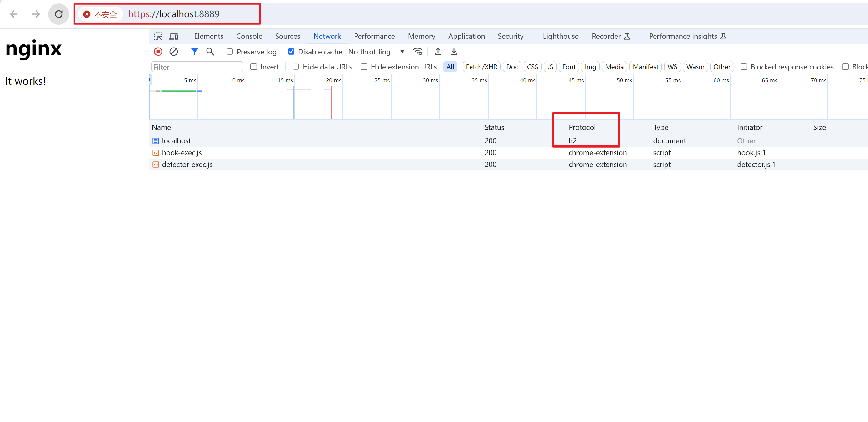Click the search icon in Network panel
868x422 pixels.
[209, 52]
